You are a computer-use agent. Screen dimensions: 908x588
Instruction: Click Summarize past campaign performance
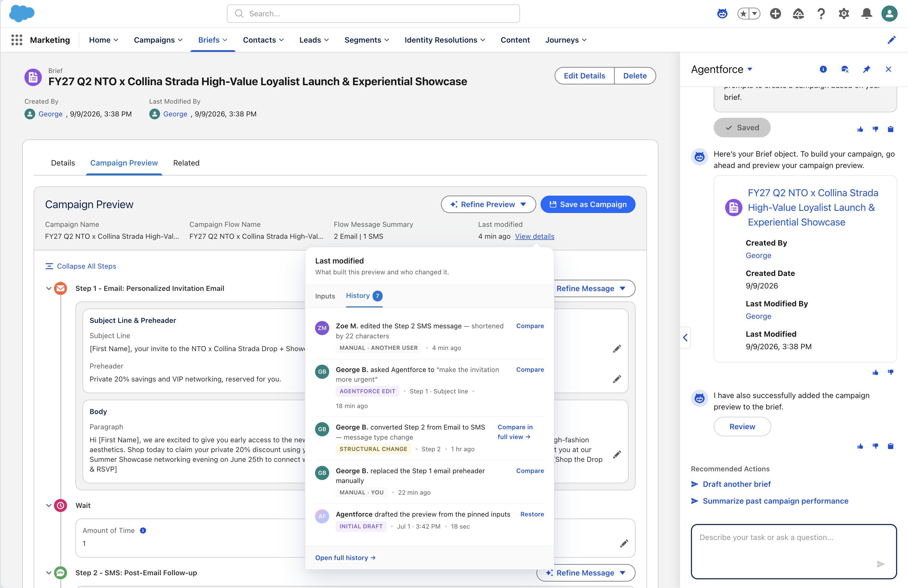click(776, 501)
